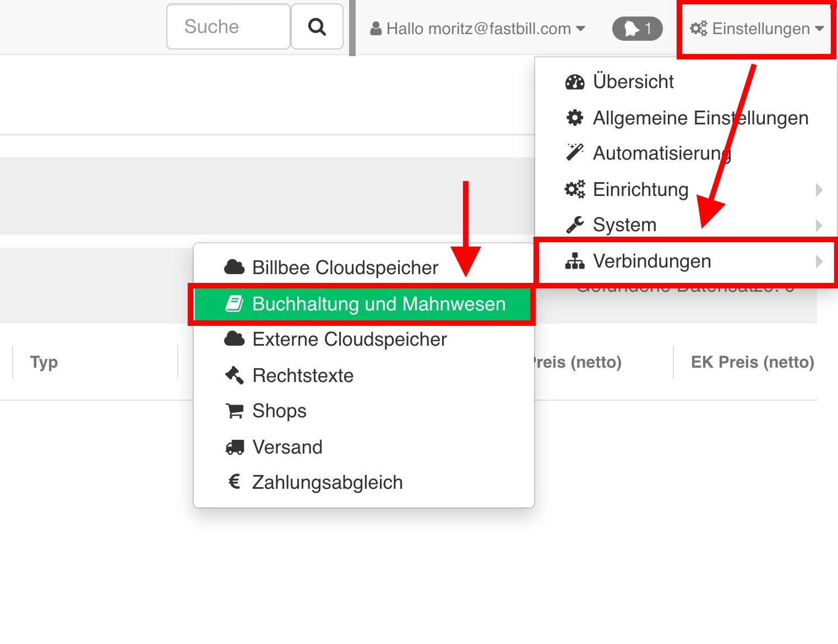The width and height of the screenshot is (838, 644).
Task: Click the euro icon beside Zahlungsabgleich
Action: pos(234,482)
